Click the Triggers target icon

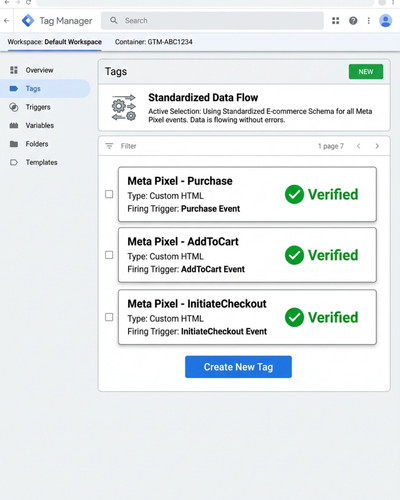pyautogui.click(x=14, y=107)
